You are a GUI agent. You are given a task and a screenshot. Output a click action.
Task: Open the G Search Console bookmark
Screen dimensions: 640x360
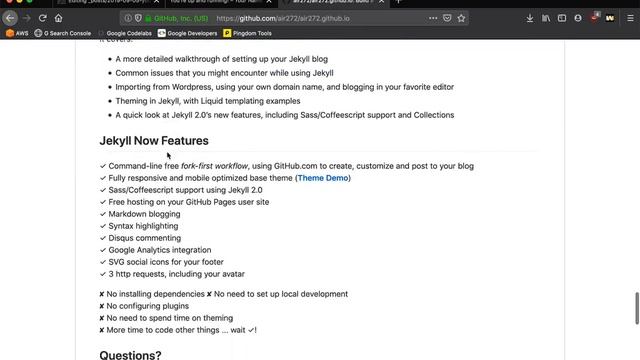63,33
